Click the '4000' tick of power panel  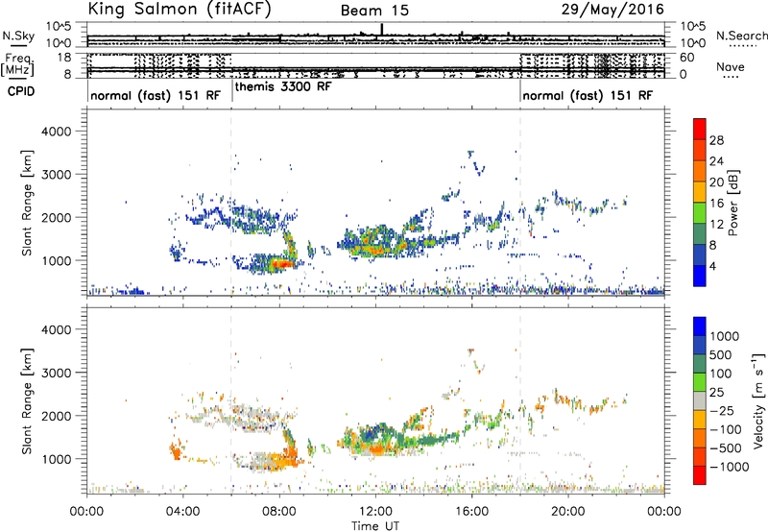coord(56,132)
